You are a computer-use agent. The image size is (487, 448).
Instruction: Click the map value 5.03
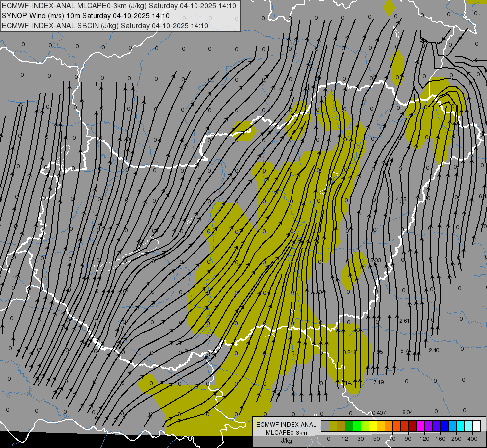375,260
